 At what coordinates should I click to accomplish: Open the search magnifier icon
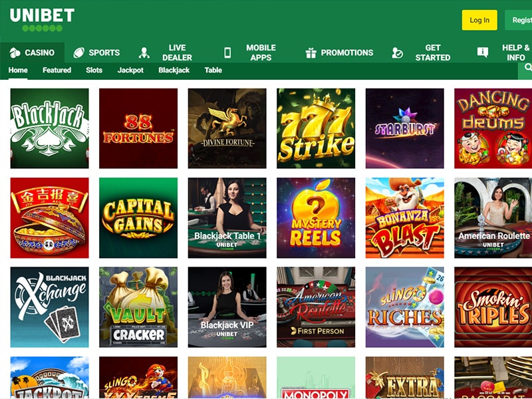coord(528,68)
